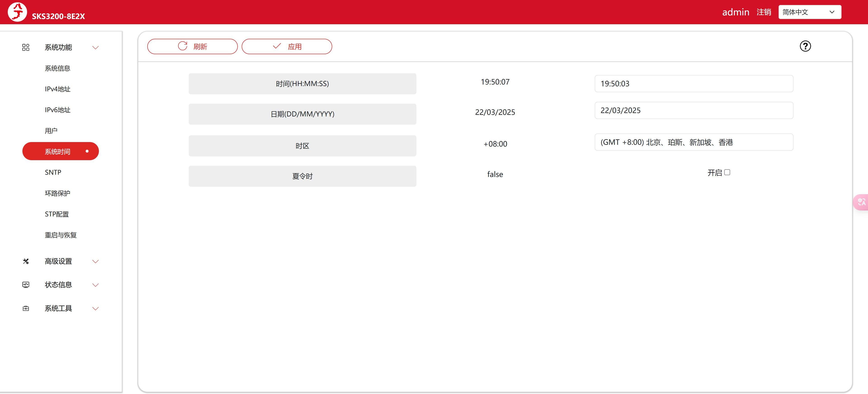Open the 系统信息 menu item
868x394 pixels.
pyautogui.click(x=58, y=68)
